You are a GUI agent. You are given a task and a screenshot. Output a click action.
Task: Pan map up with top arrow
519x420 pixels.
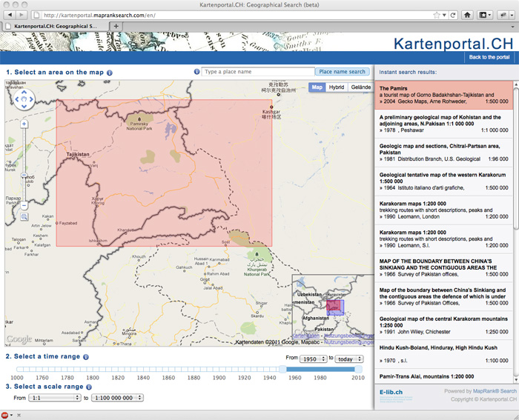[x=24, y=93]
